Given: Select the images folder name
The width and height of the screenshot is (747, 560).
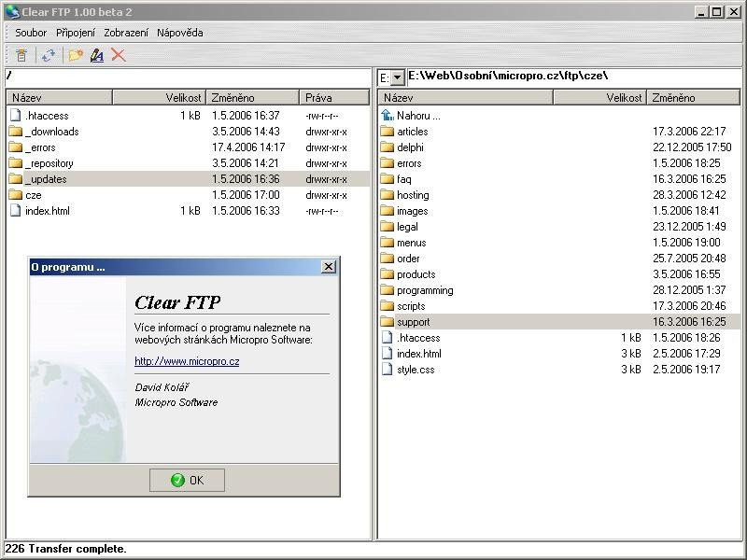Looking at the screenshot, I should click(x=412, y=211).
